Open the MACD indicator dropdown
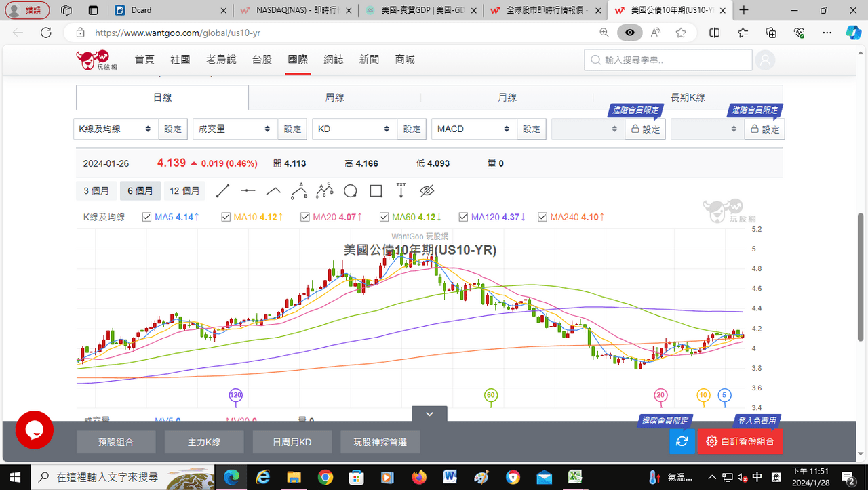This screenshot has width=868, height=490. (473, 129)
